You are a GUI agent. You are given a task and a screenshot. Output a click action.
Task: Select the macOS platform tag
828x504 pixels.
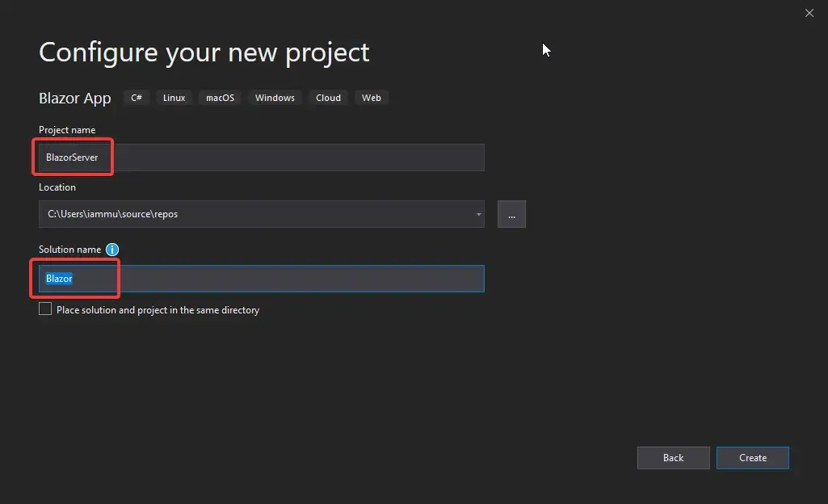point(220,97)
